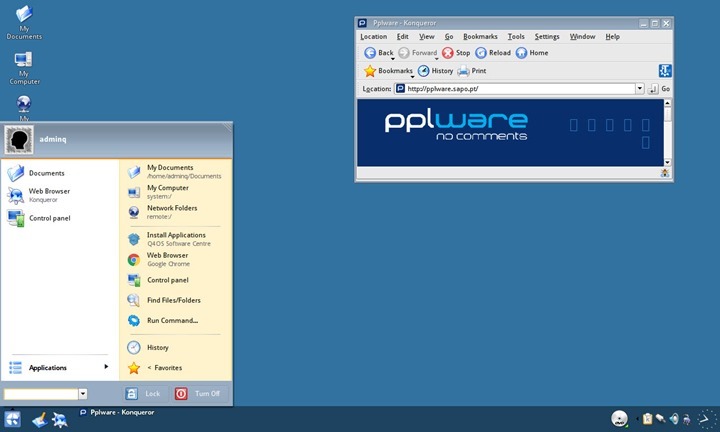Click the scroll-up arrow in Konqueror page

pyautogui.click(x=668, y=103)
